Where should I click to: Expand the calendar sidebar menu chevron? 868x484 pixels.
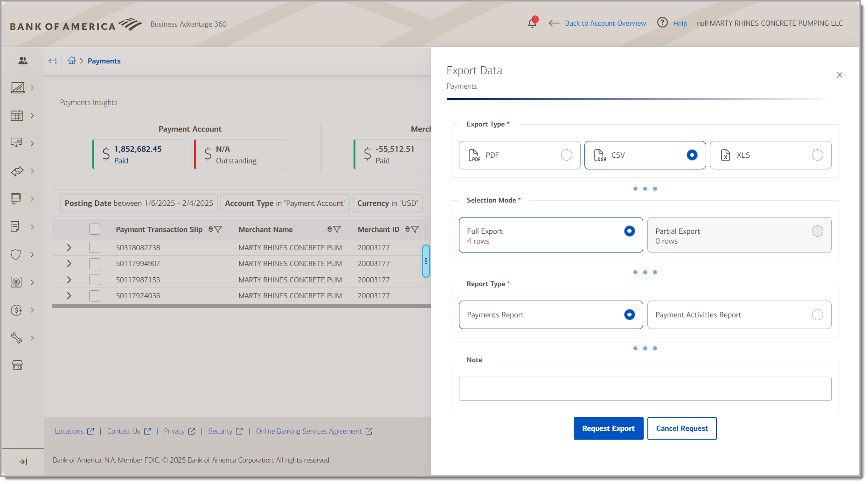[32, 116]
